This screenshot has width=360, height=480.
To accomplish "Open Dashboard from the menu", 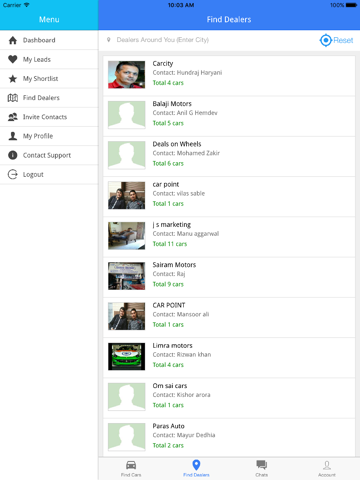I will point(49,40).
